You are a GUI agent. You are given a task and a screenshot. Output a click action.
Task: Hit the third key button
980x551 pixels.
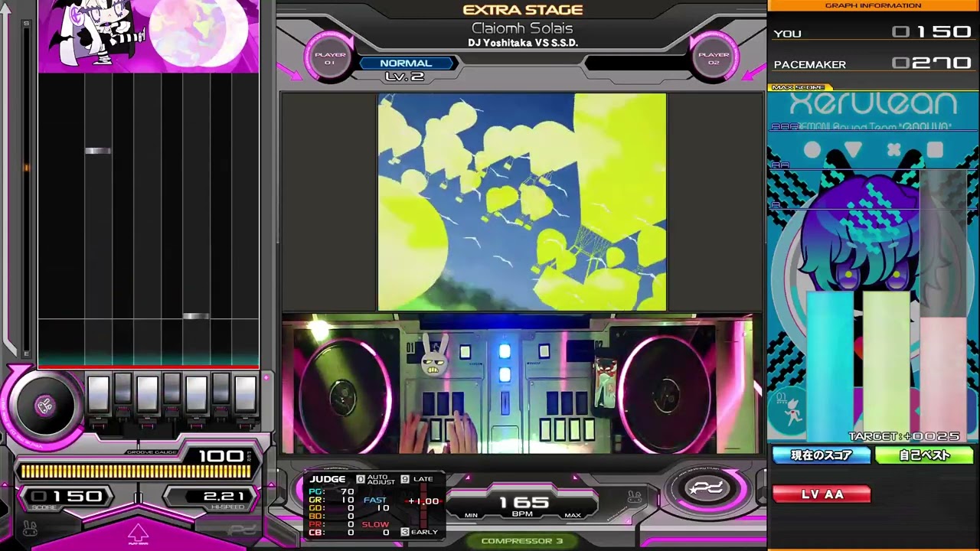coord(147,393)
